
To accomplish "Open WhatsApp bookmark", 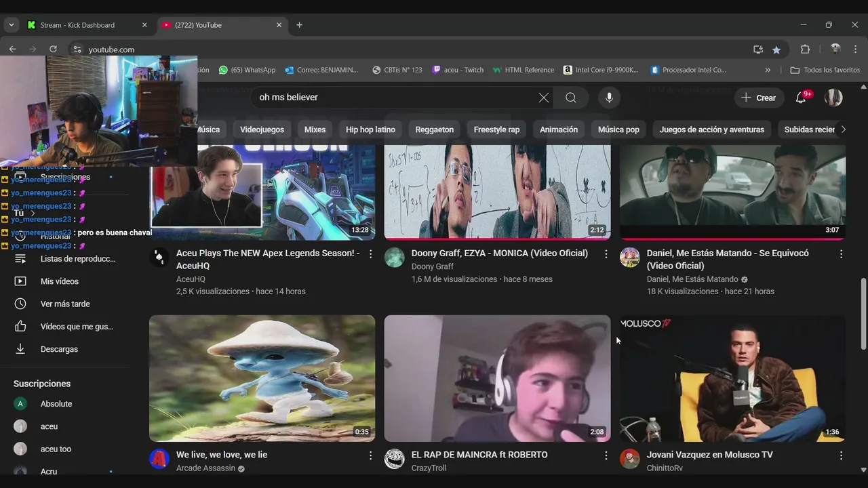I will (x=247, y=70).
